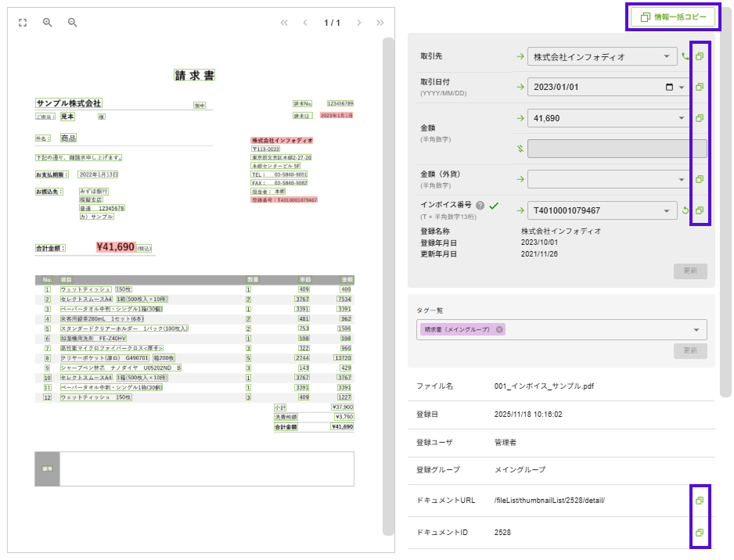
Task: Jump to the last page of the document
Action: (x=380, y=23)
